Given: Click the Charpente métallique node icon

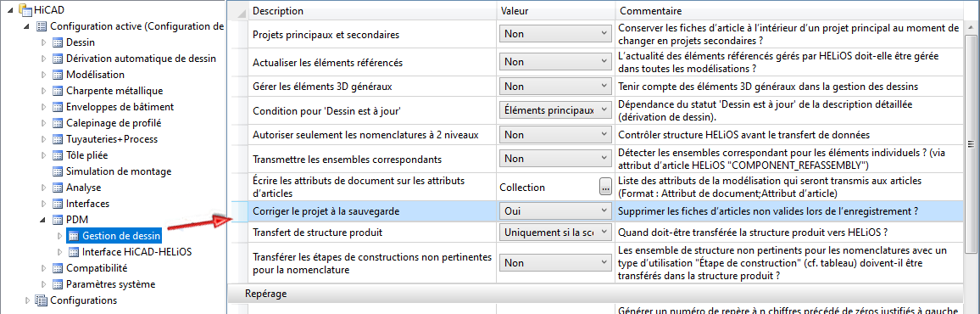Looking at the screenshot, I should point(58,91).
